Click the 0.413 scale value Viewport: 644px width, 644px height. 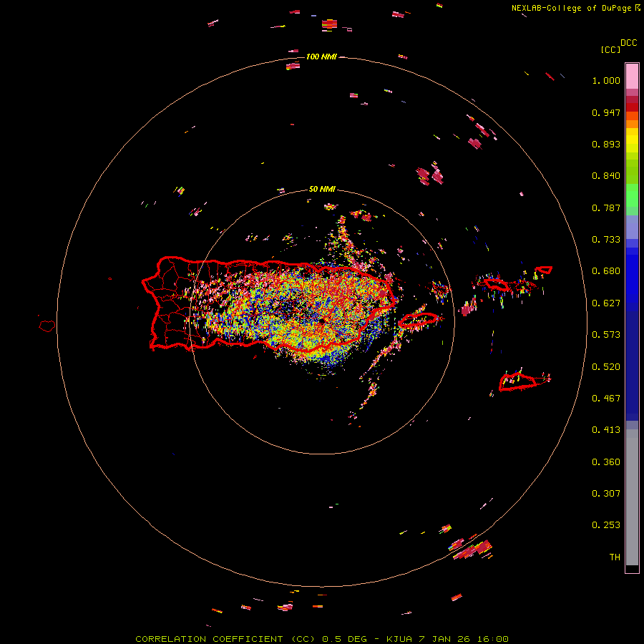pos(606,430)
